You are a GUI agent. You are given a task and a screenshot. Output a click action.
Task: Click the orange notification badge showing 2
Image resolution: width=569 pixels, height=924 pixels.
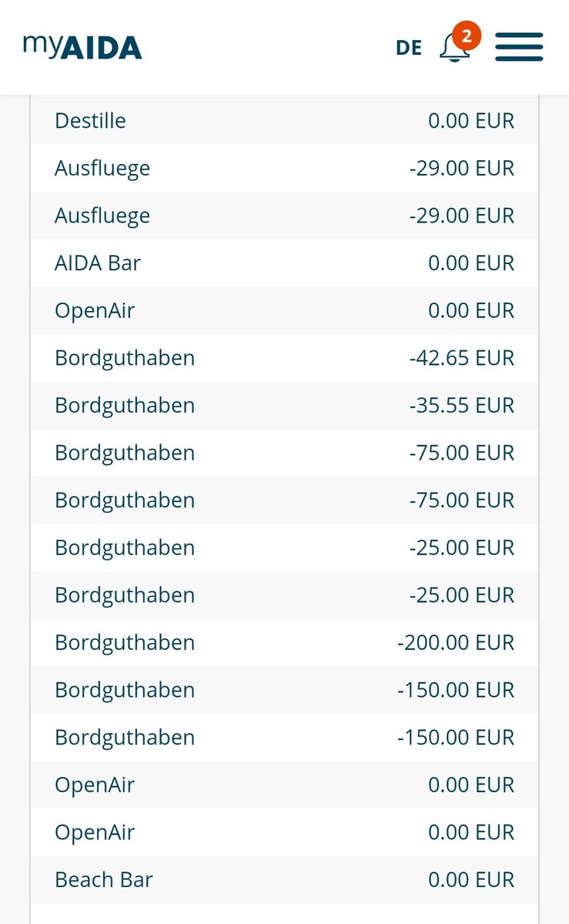coord(467,35)
